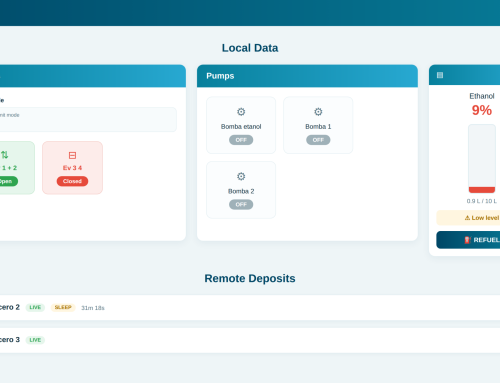Screen dimensions: 500x383
Task: Click the Remote Deposits heading
Action: tap(250, 278)
